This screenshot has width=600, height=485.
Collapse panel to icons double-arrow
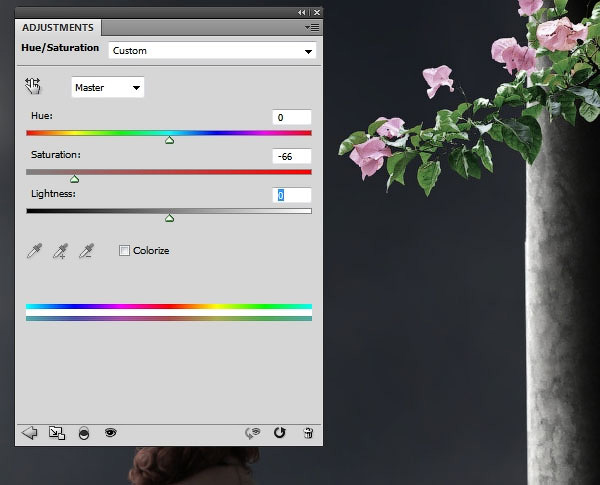tap(302, 13)
